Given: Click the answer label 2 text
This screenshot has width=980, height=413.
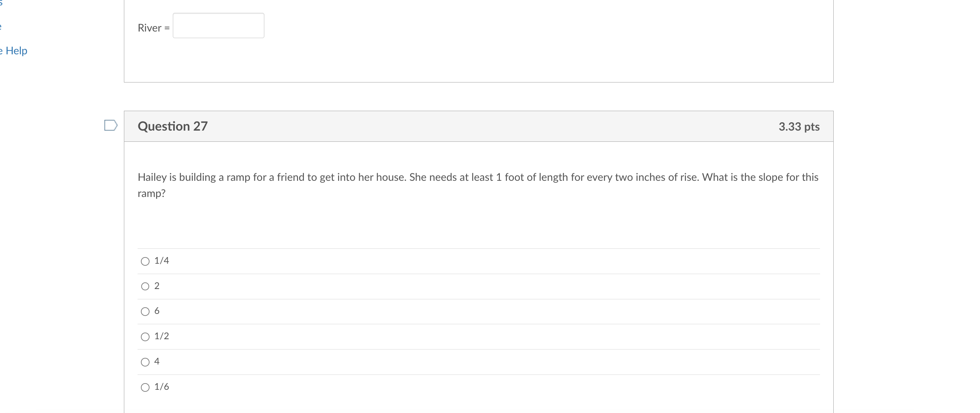Looking at the screenshot, I should pyautogui.click(x=157, y=286).
